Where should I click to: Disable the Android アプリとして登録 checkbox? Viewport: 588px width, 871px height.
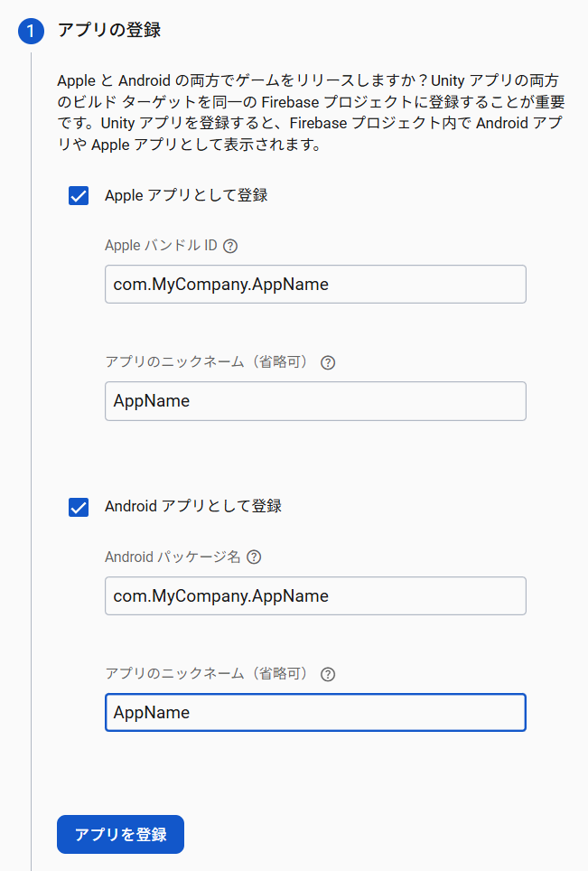point(79,507)
